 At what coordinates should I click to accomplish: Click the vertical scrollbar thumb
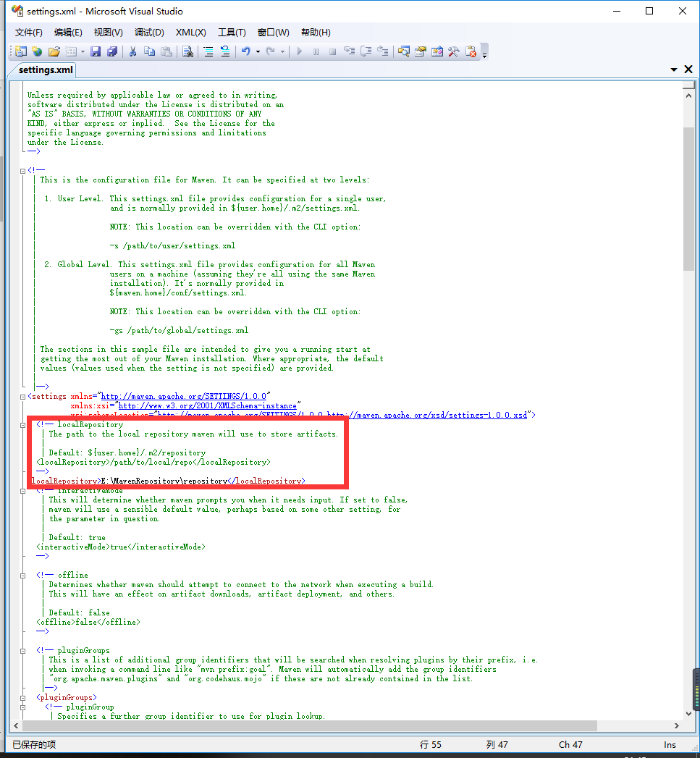click(x=688, y=199)
